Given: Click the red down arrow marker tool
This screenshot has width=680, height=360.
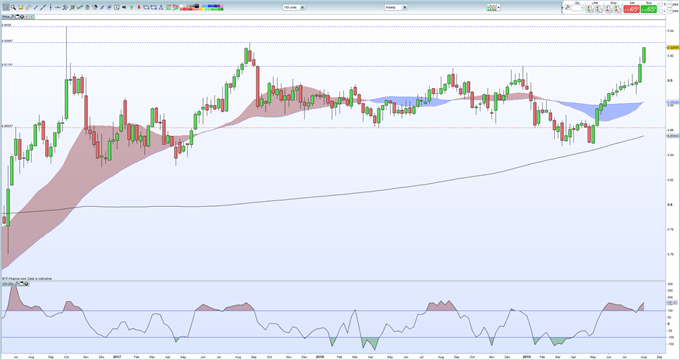Looking at the screenshot, I should (x=139, y=7).
